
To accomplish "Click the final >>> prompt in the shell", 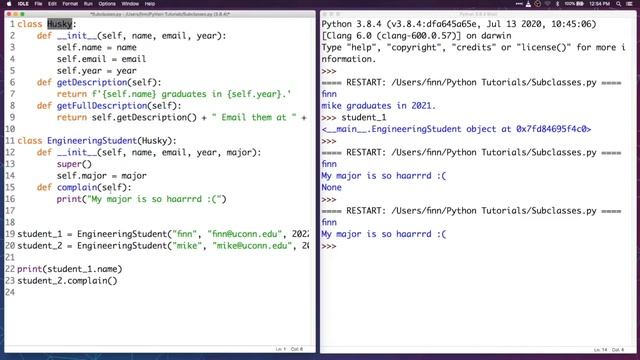I will (329, 246).
